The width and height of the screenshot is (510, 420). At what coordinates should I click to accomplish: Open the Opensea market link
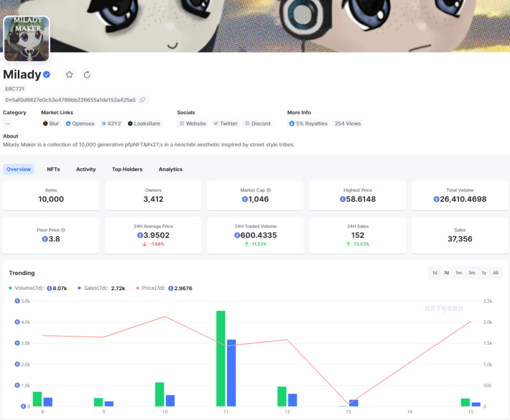click(80, 124)
